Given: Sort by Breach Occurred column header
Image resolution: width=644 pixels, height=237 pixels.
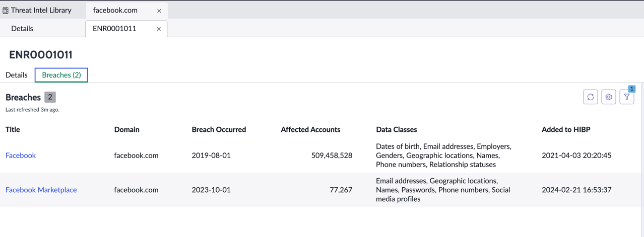Looking at the screenshot, I should [x=219, y=129].
